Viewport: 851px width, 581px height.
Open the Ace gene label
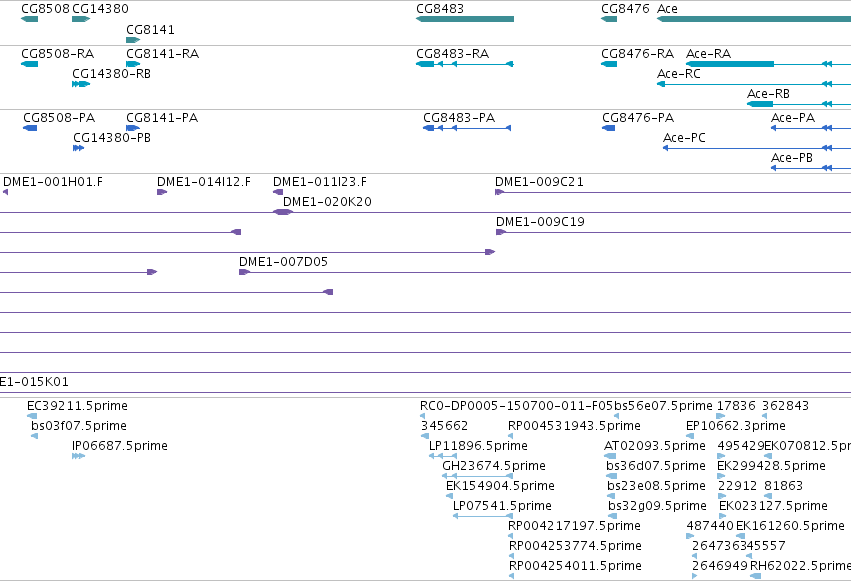[667, 9]
